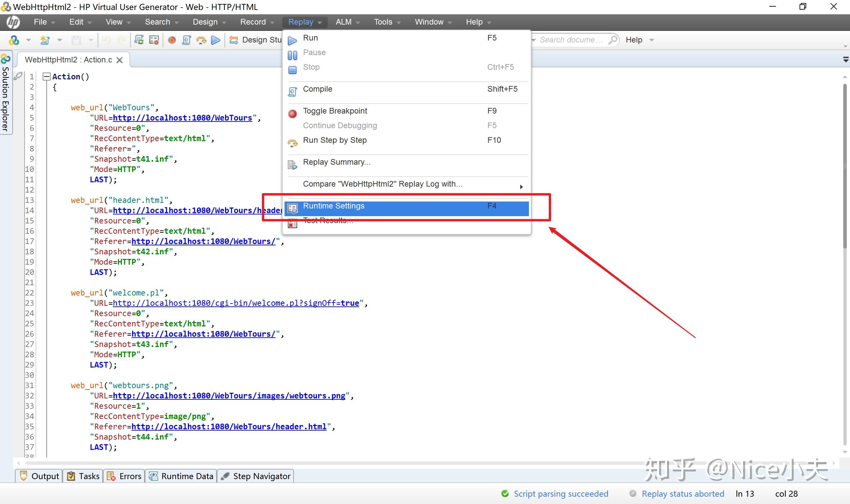Click the vertical scrollbar of editor
The width and height of the screenshot is (850, 504).
845,166
